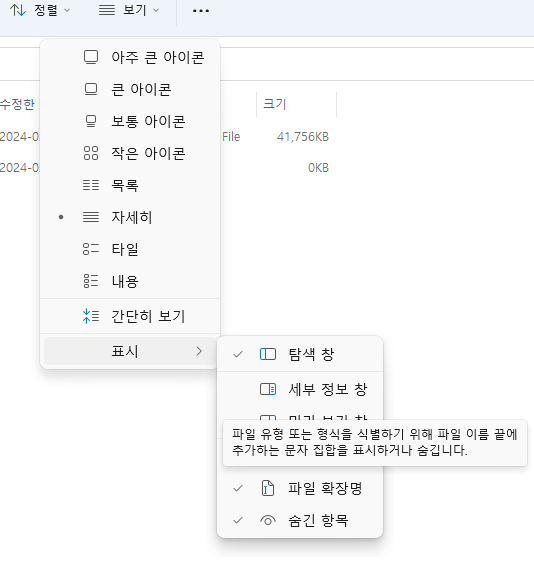
Task: Toggle 탐색 창 navigation pane
Action: (300, 354)
